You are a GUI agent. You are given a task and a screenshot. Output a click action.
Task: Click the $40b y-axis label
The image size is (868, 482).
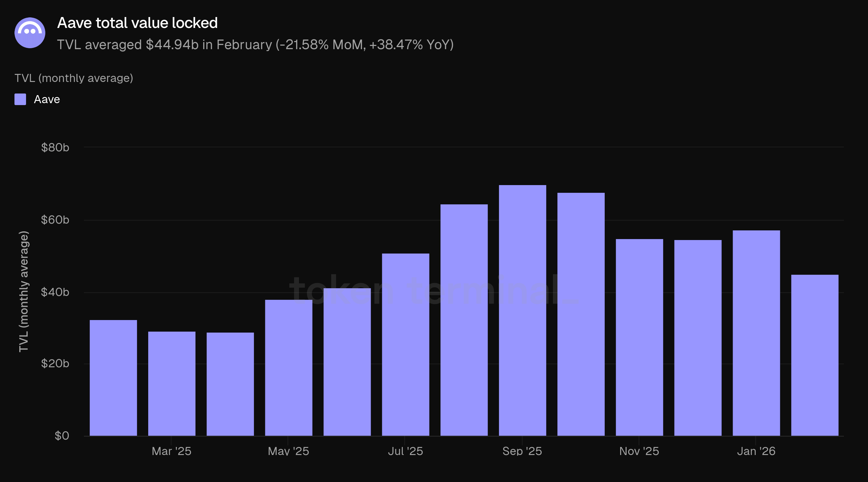pyautogui.click(x=55, y=292)
